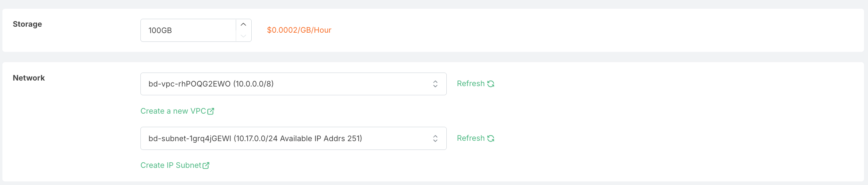Decrease storage size with down arrow

[x=243, y=36]
